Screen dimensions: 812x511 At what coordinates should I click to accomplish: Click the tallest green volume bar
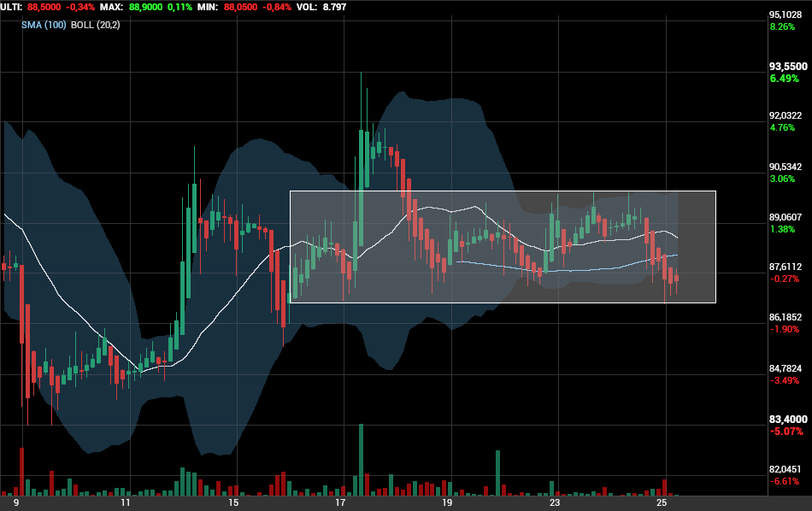click(361, 460)
